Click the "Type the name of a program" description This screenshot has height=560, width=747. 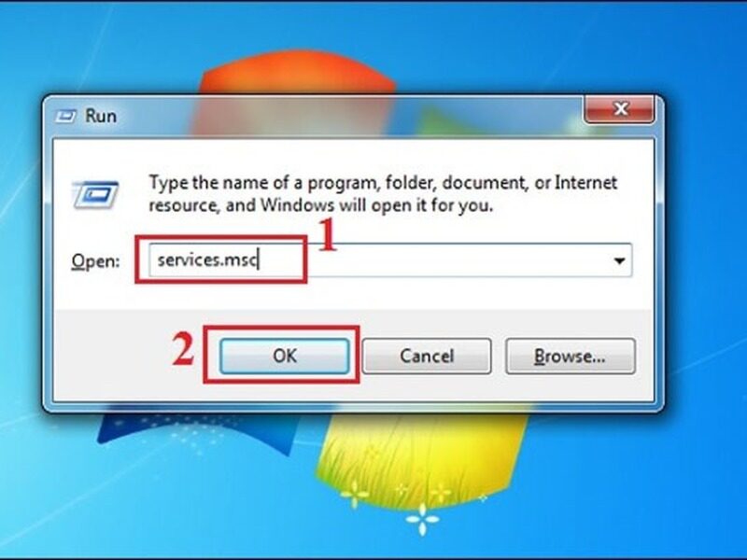tap(383, 194)
